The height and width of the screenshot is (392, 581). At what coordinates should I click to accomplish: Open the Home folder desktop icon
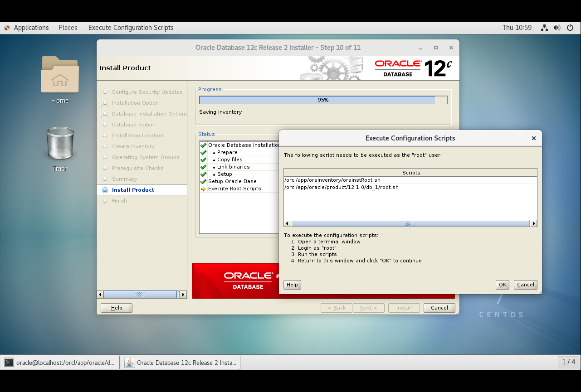60,74
